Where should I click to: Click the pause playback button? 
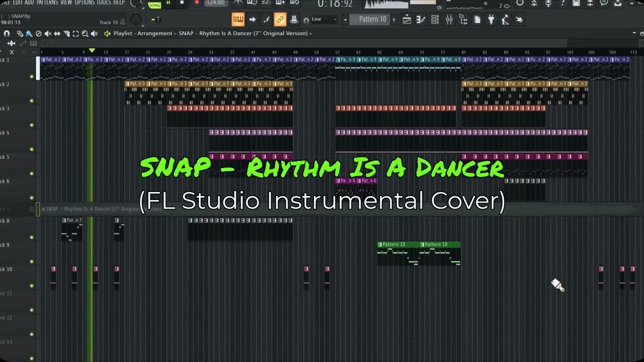168,3
